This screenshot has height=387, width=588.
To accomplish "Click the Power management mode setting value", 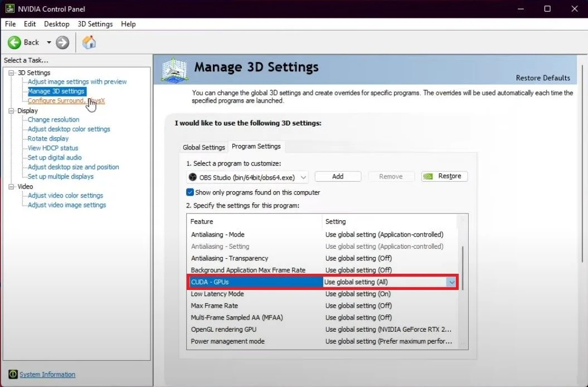I will [388, 341].
